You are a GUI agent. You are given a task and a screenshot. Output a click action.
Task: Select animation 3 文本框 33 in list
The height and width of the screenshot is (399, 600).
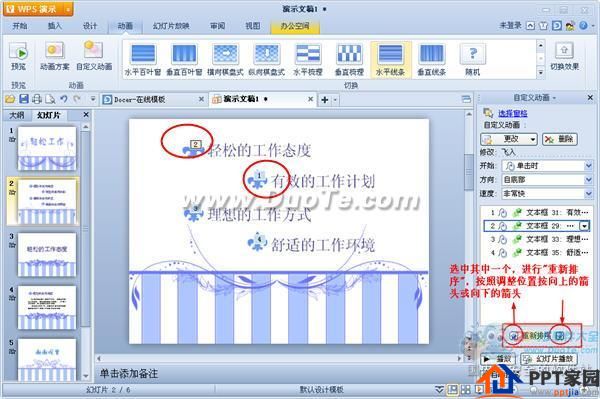coord(536,239)
